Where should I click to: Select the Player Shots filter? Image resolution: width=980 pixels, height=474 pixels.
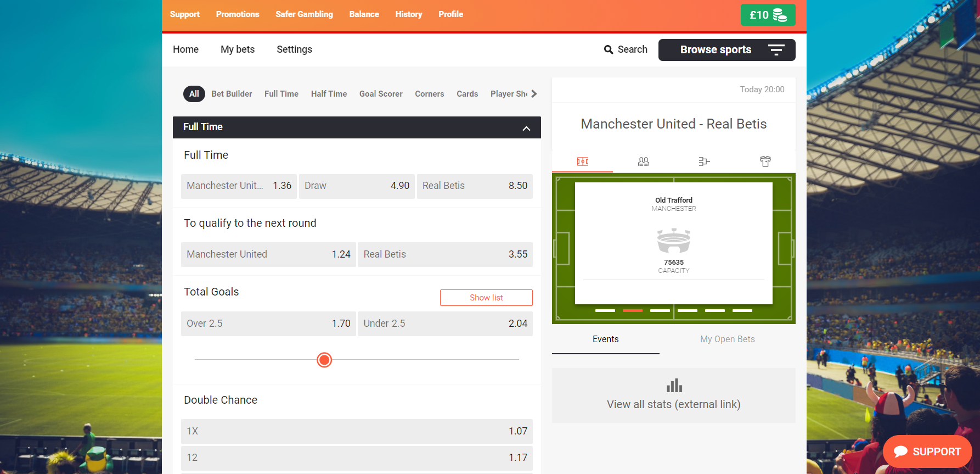point(509,94)
